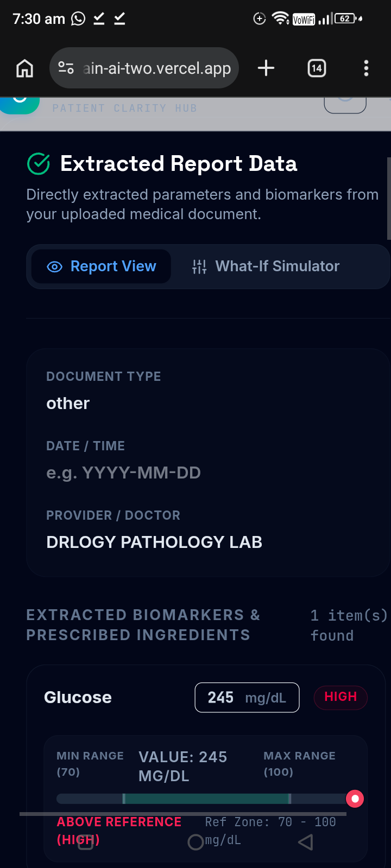
Task: Tap the Android home circle button
Action: 195,842
